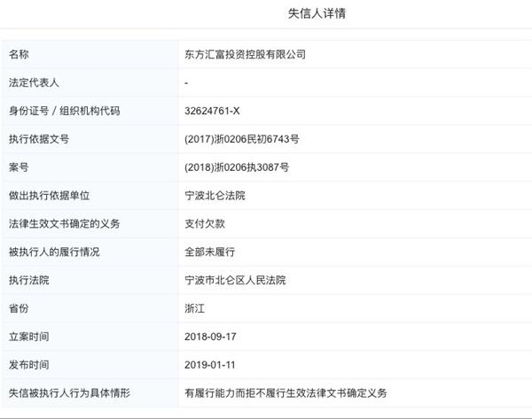Click the 全部未履行 status value
532x419 pixels.
(x=209, y=252)
